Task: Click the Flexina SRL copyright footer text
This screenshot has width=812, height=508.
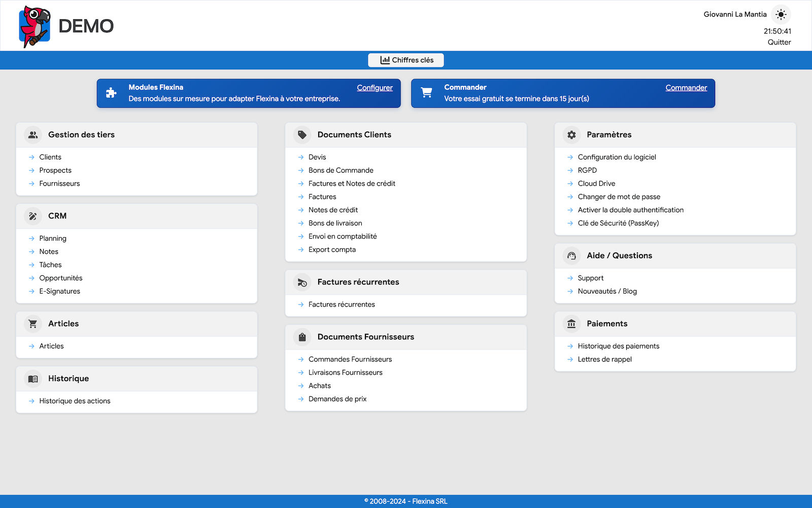Action: pyautogui.click(x=406, y=501)
